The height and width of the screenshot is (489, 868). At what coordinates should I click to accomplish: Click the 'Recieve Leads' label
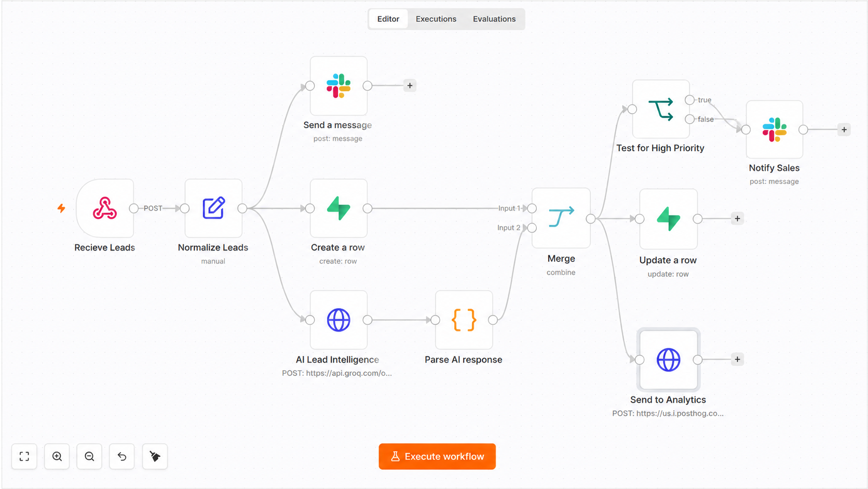[x=105, y=247]
